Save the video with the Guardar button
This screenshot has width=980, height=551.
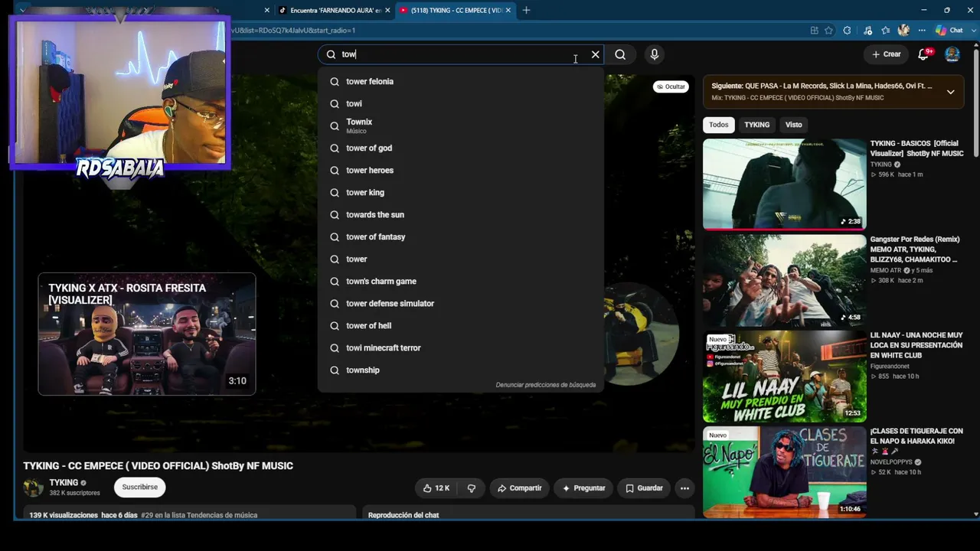click(643, 488)
